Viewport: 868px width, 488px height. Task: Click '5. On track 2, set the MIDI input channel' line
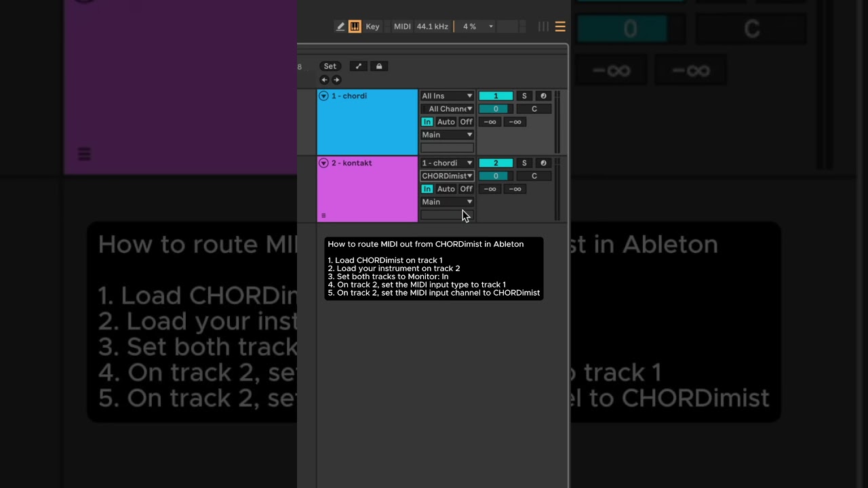[434, 293]
